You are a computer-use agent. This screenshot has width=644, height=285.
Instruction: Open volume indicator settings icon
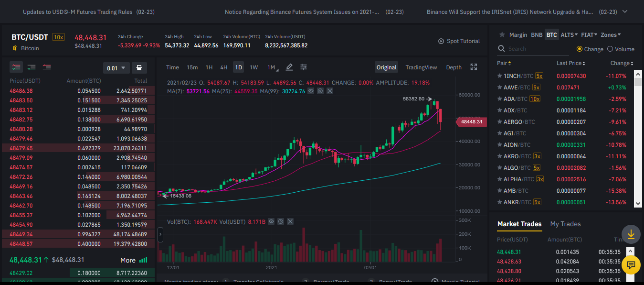coord(281,221)
